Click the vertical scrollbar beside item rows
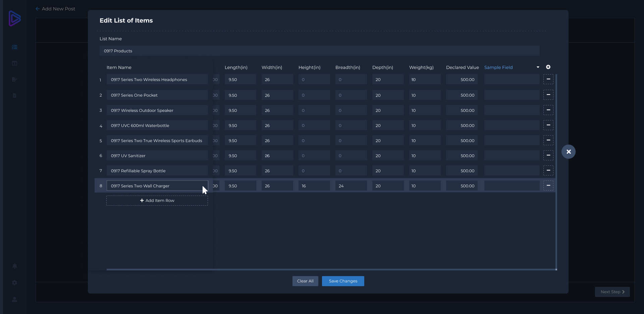The width and height of the screenshot is (644, 314). (x=556, y=171)
